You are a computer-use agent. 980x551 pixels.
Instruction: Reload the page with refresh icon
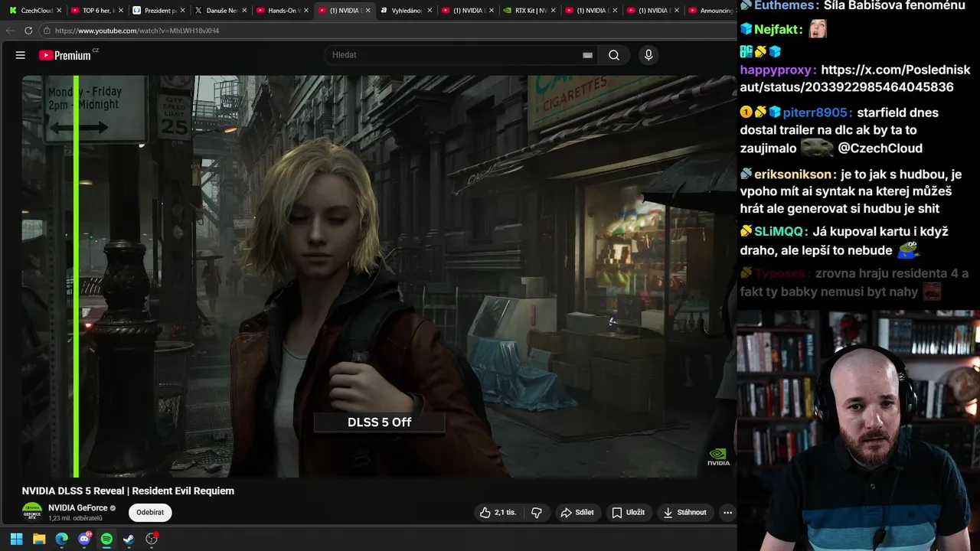(x=28, y=31)
